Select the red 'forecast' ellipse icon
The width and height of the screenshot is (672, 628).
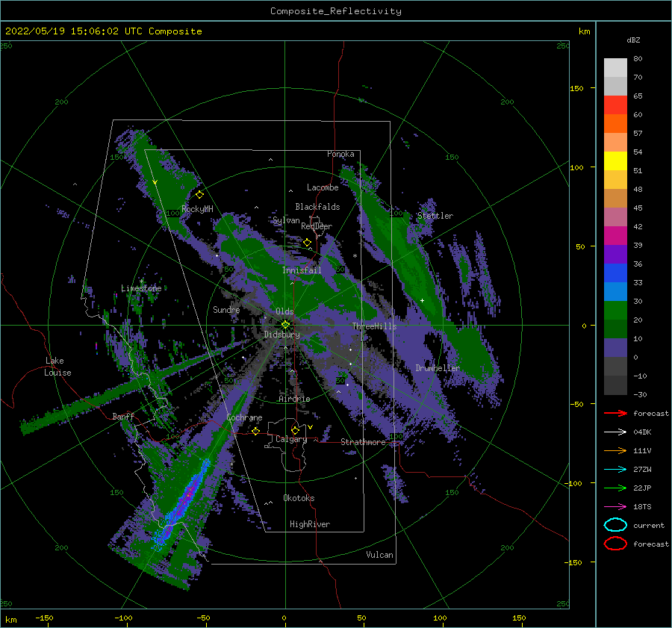(615, 544)
